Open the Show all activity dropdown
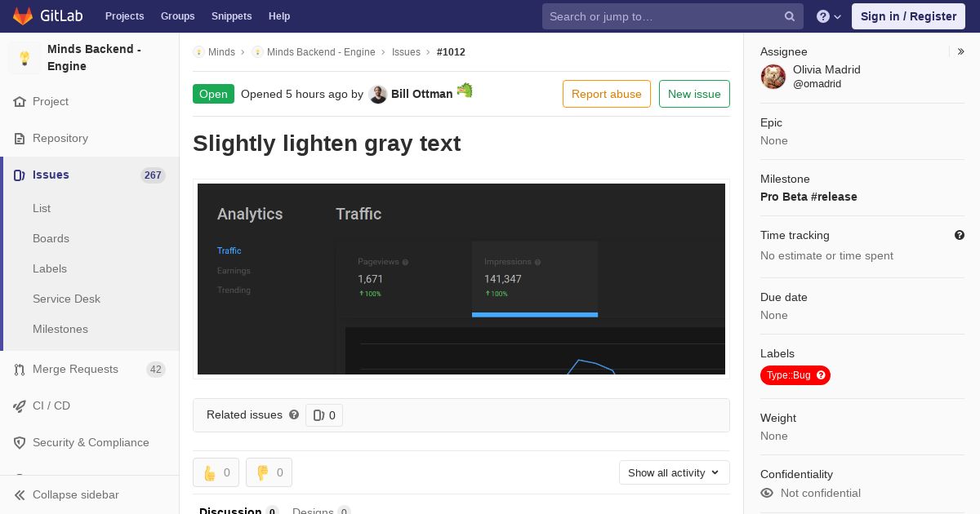 [675, 472]
